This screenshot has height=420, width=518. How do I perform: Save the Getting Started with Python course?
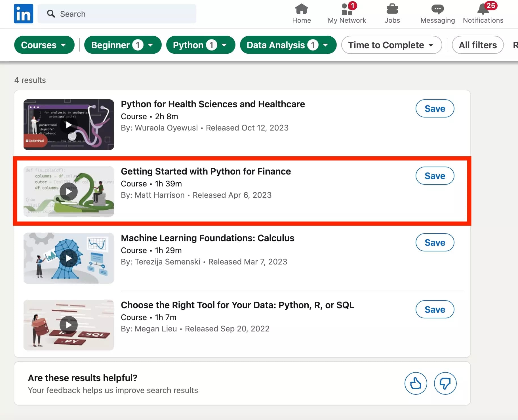click(435, 176)
